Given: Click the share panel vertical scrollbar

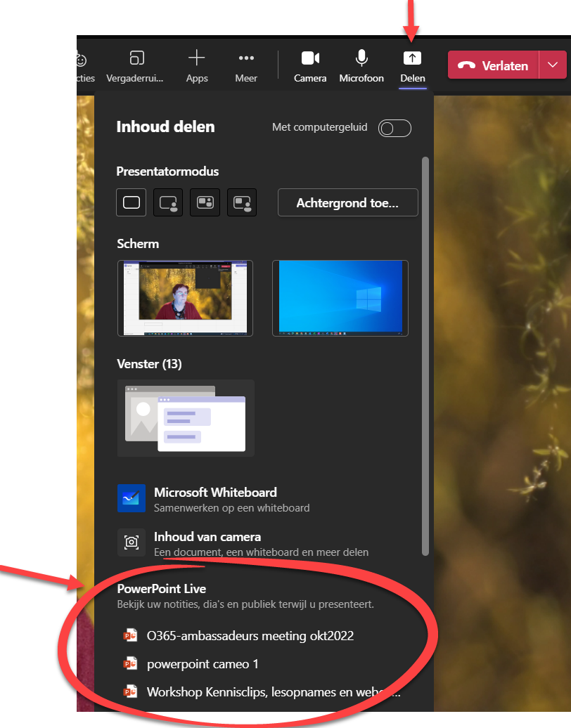Looking at the screenshot, I should tap(425, 356).
